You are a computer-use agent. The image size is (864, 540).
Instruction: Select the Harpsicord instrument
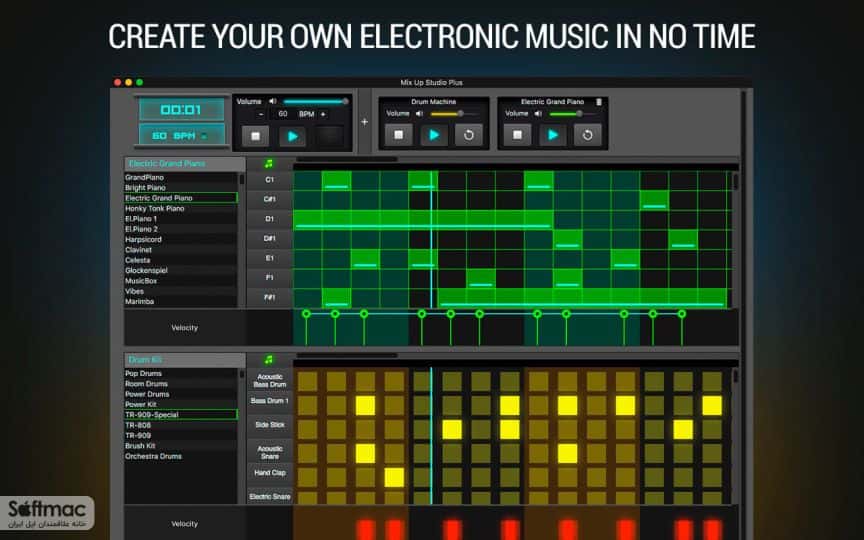(181, 240)
